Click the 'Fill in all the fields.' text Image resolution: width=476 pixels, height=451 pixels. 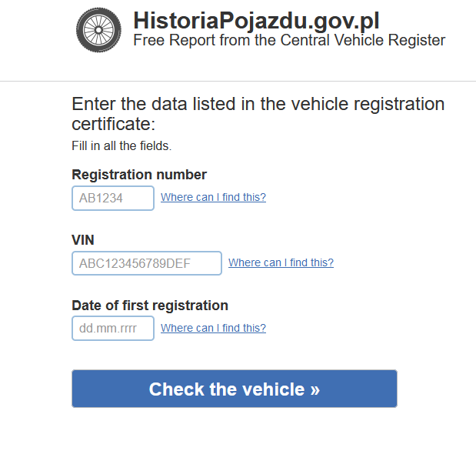pos(121,146)
